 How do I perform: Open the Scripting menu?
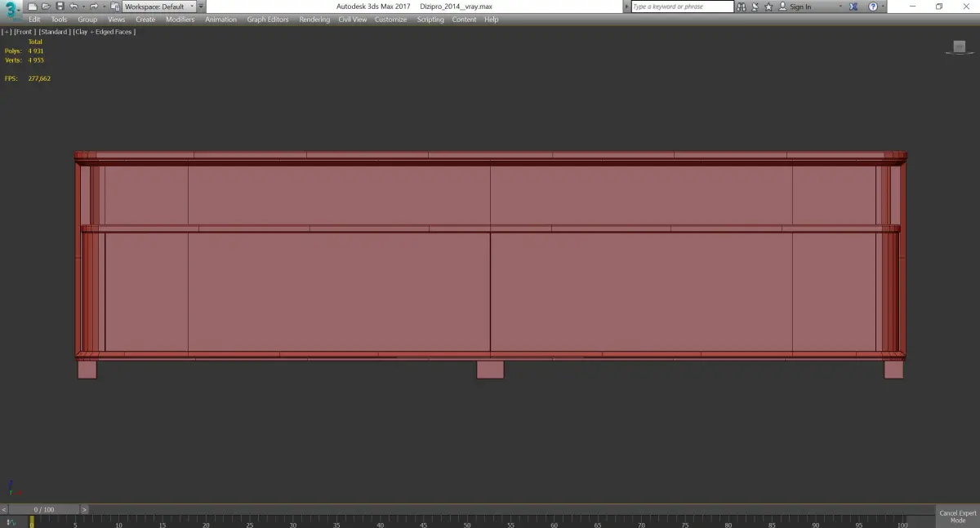point(430,20)
